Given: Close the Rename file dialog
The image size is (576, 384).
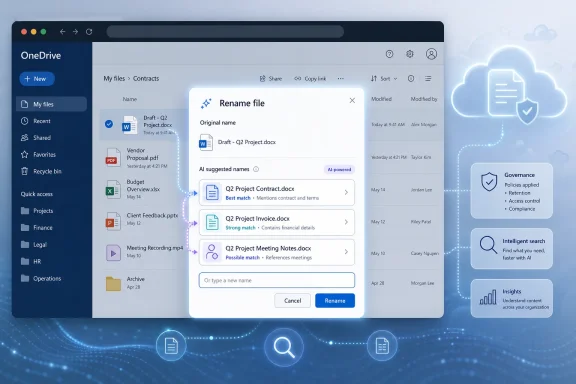Looking at the screenshot, I should pos(352,100).
